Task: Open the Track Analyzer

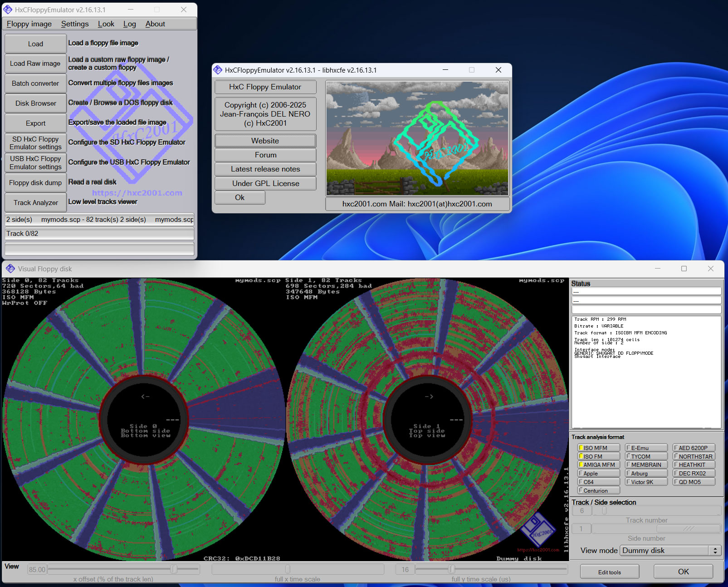Action: point(35,203)
